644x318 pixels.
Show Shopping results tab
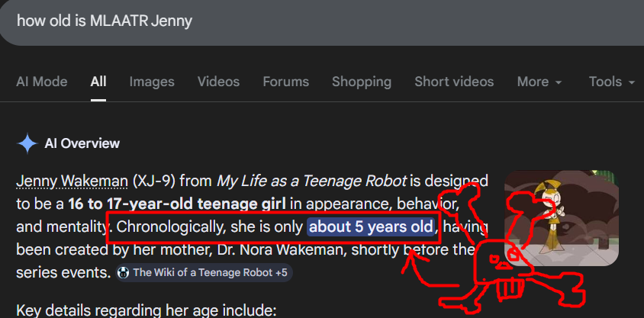click(362, 82)
